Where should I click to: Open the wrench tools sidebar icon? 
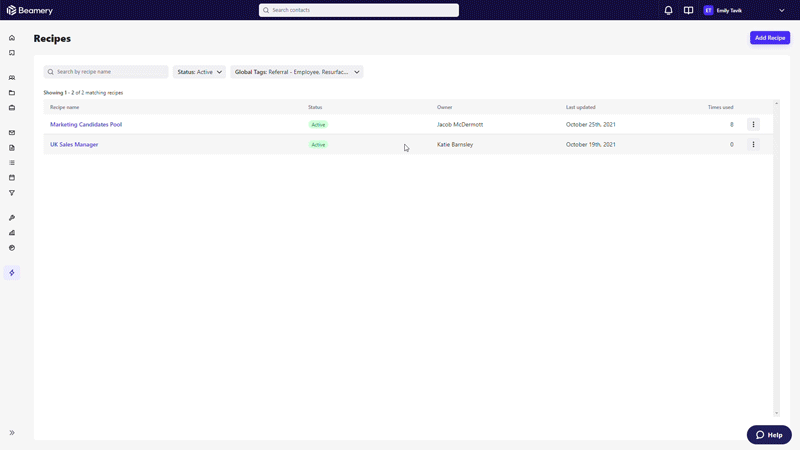point(12,218)
